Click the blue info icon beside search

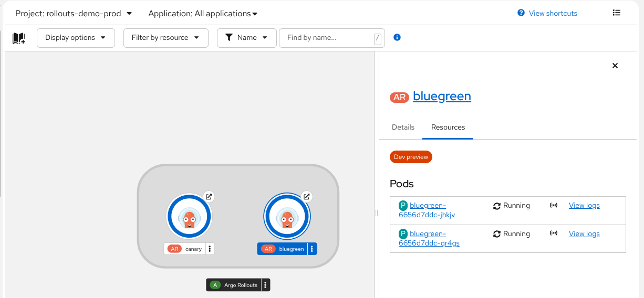click(397, 37)
